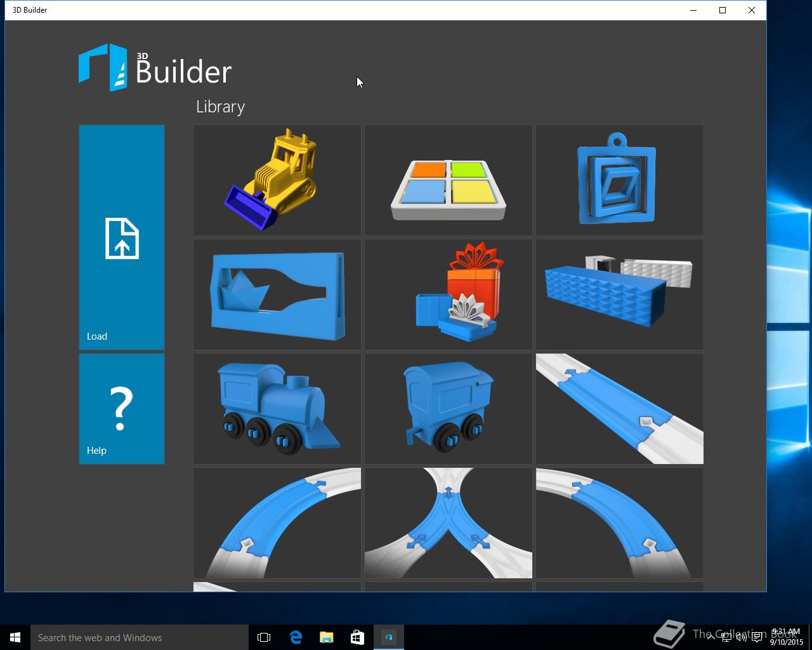Image resolution: width=812 pixels, height=650 pixels.
Task: Launch Microsoft Edge from the taskbar
Action: point(296,637)
